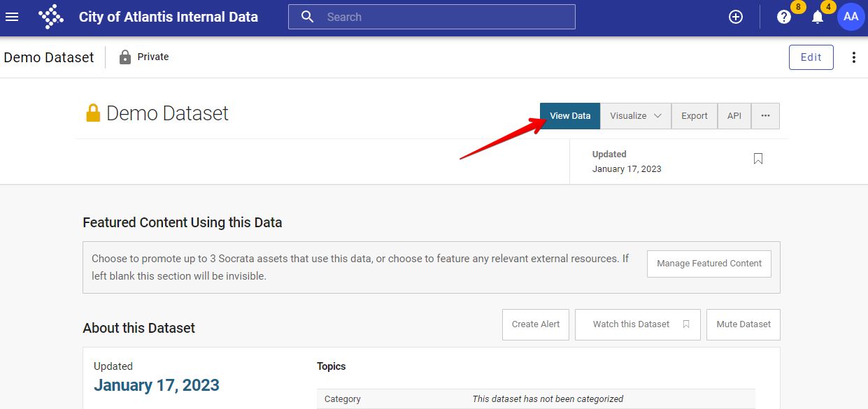Open the Visualize dropdown

(x=634, y=115)
